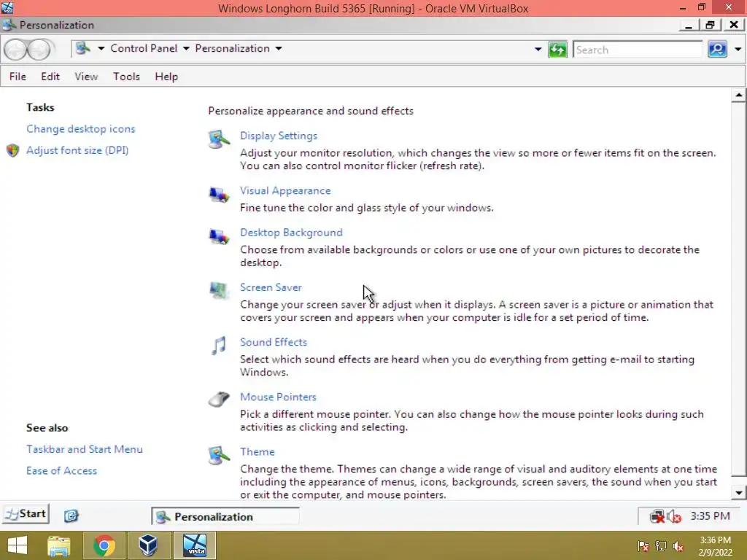Open the File menu
The width and height of the screenshot is (747, 560).
click(18, 77)
